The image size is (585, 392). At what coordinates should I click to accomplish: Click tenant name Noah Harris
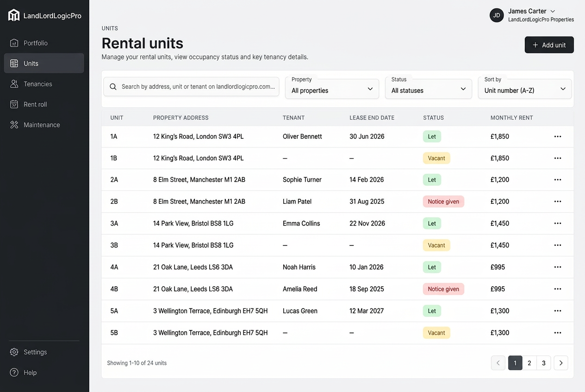[299, 267]
